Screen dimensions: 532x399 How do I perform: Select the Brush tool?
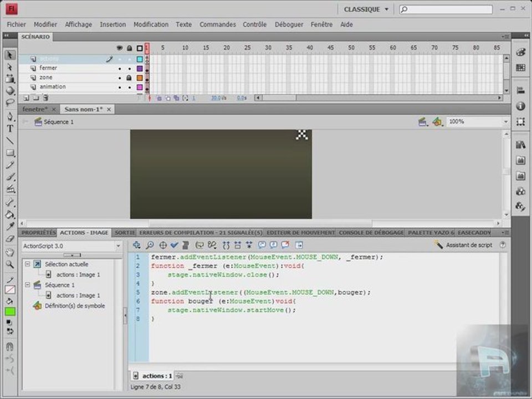(x=10, y=177)
